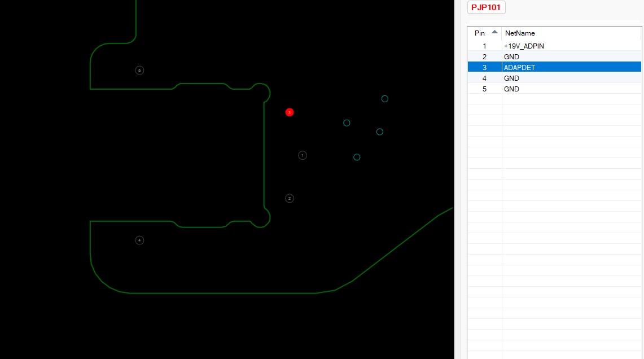Viewport: 644px width, 359px height.
Task: Select pin 1 row cell
Action: (485, 46)
